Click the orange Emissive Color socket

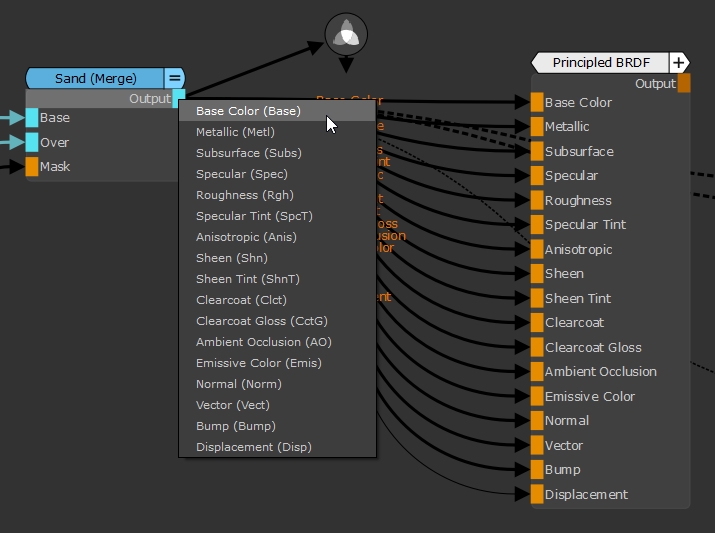tap(537, 396)
